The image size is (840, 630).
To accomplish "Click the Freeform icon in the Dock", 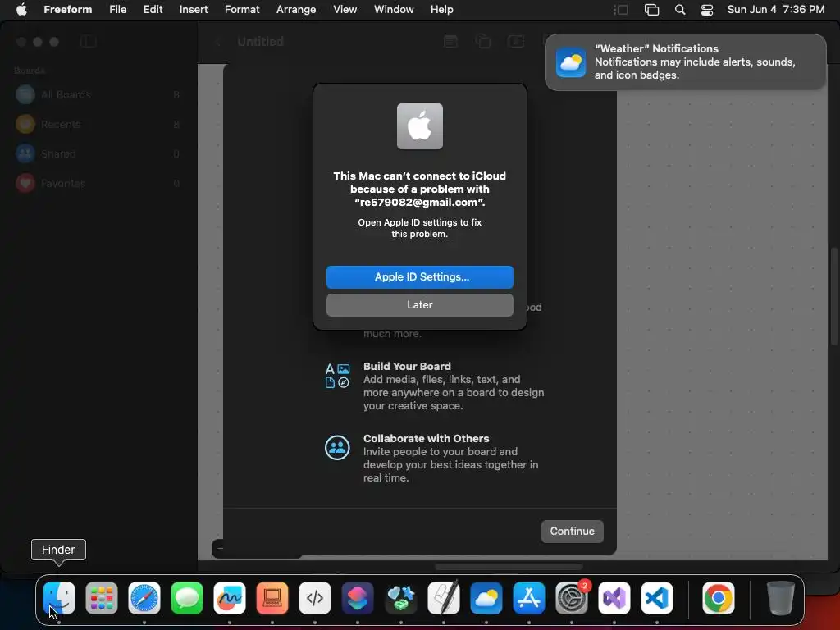I will tap(230, 598).
